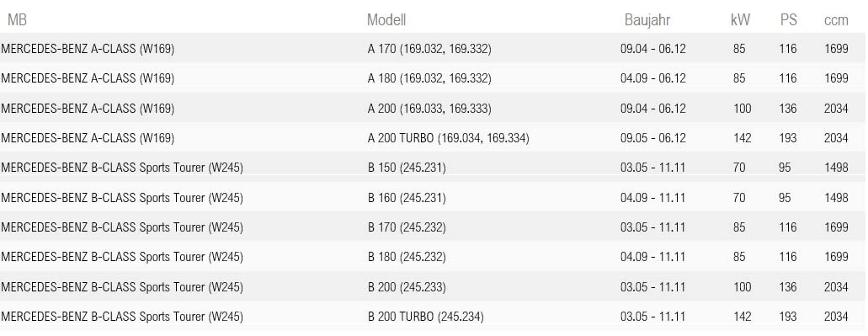Click the 1498 ccm value in B 160 row
The height and width of the screenshot is (336, 868).
836,198
